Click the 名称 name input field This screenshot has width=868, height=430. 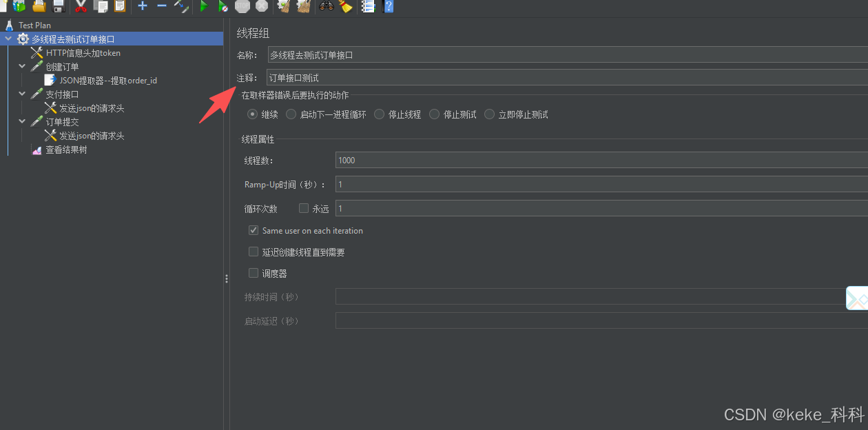(x=568, y=55)
